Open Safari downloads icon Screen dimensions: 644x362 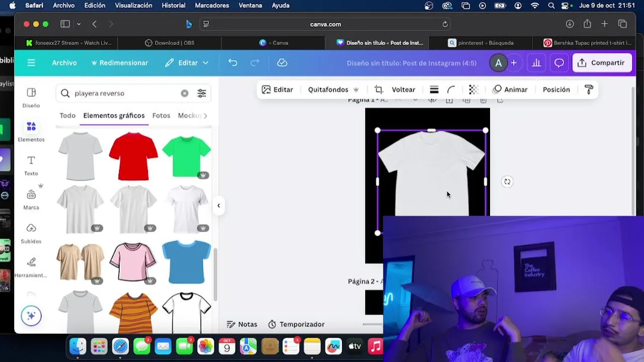coord(570,24)
